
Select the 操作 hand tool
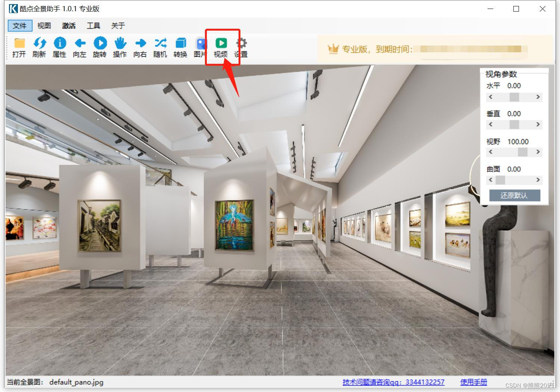[120, 44]
